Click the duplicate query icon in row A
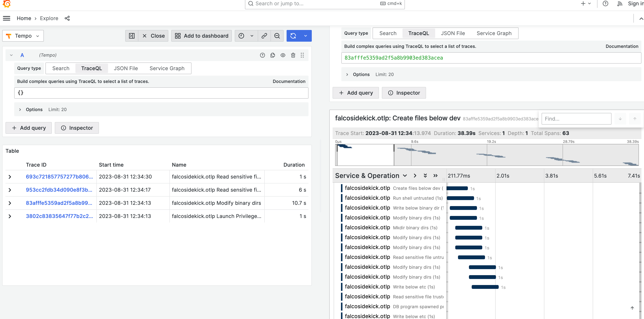Screen dimensions: 644x319 pyautogui.click(x=273, y=55)
